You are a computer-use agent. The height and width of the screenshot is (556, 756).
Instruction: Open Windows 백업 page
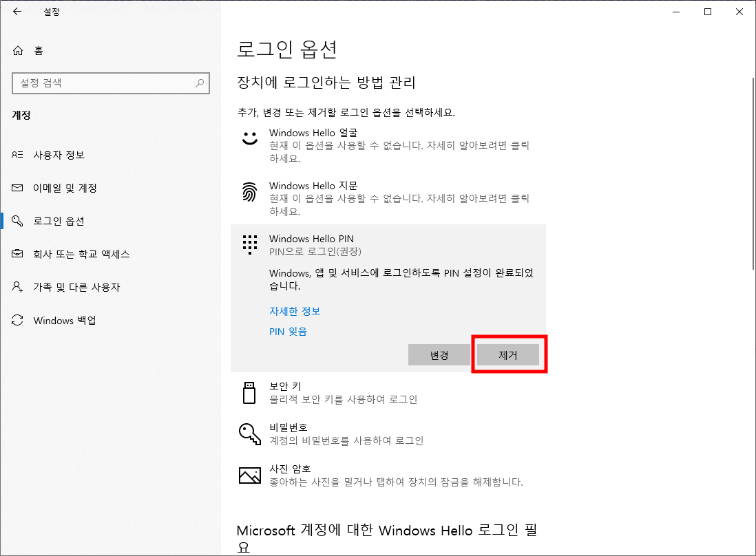coord(65,321)
